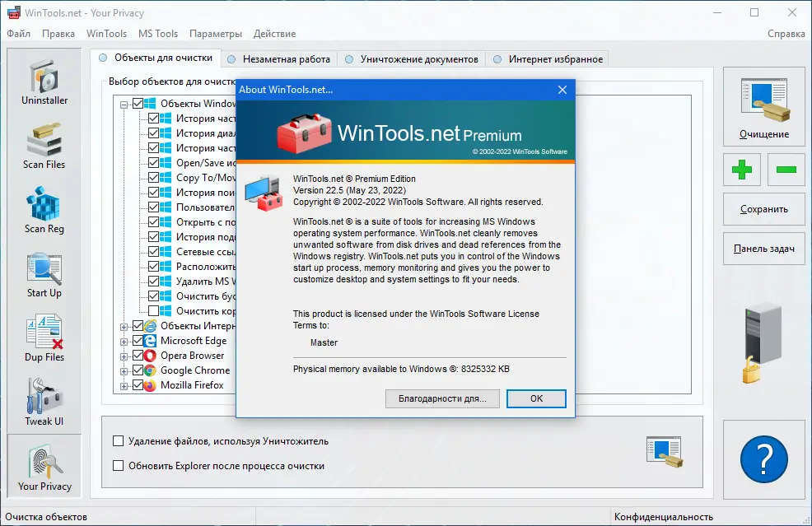Screen dimensions: 812x526
Task: Click OK in About dialog
Action: [x=536, y=398]
